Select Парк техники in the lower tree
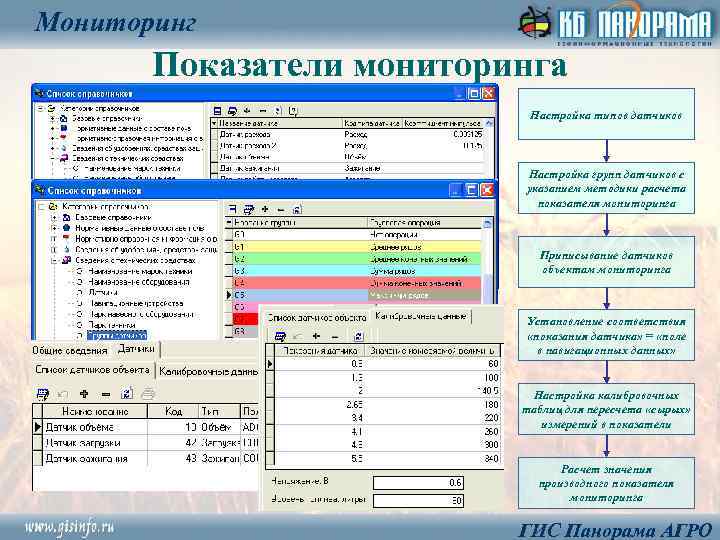 (112, 325)
